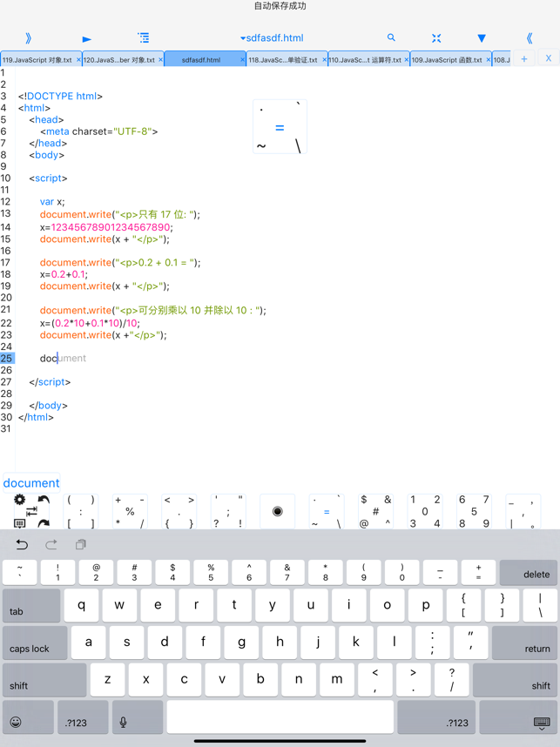This screenshot has height=747, width=560.
Task: Hide the keyboard with the dismiss icon
Action: click(x=518, y=717)
